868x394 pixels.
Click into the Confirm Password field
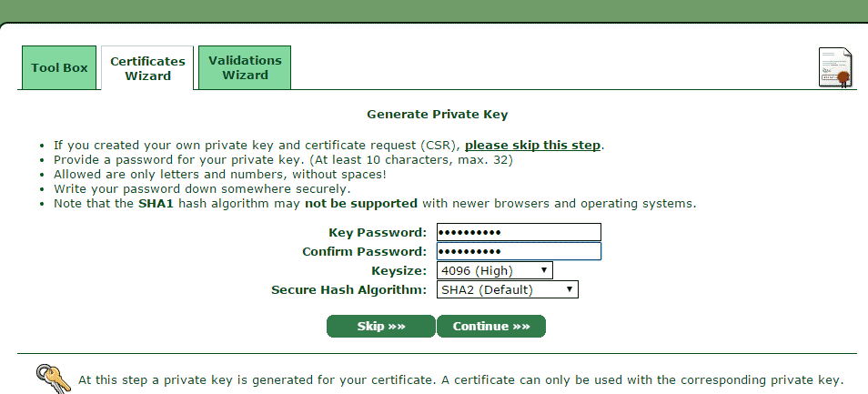pos(519,251)
